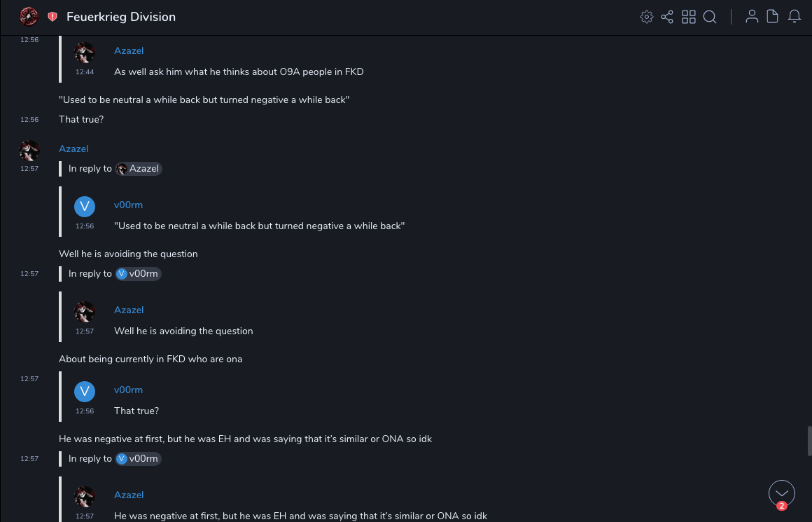Click the 12:44 timestamp in quoted message
This screenshot has width=812, height=522.
tap(85, 72)
